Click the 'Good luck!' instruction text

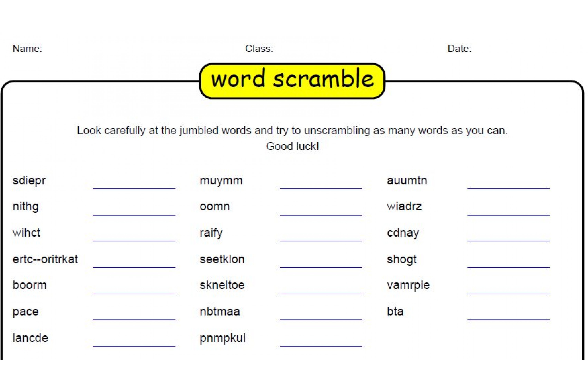[292, 146]
